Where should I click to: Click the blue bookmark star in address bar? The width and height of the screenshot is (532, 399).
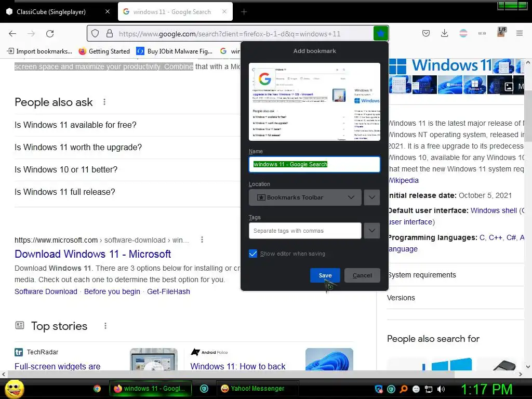[x=380, y=34]
